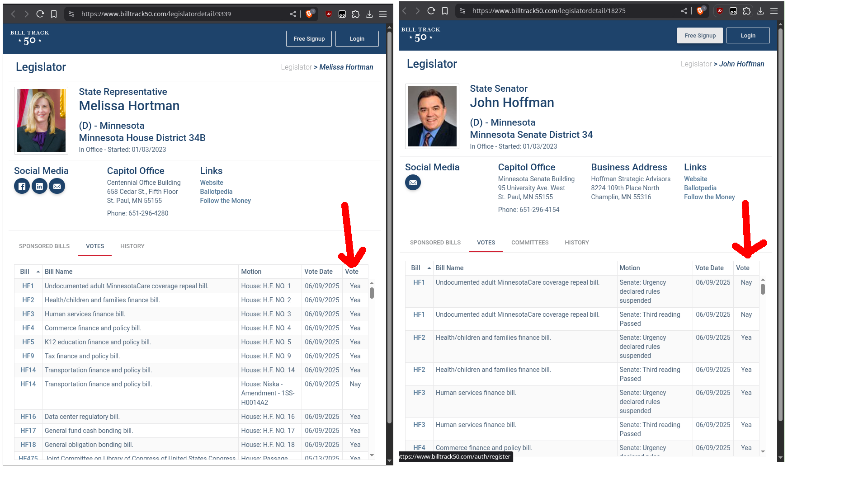Image resolution: width=868 pixels, height=488 pixels.
Task: Open History tab on Hoffman page
Action: (577, 243)
